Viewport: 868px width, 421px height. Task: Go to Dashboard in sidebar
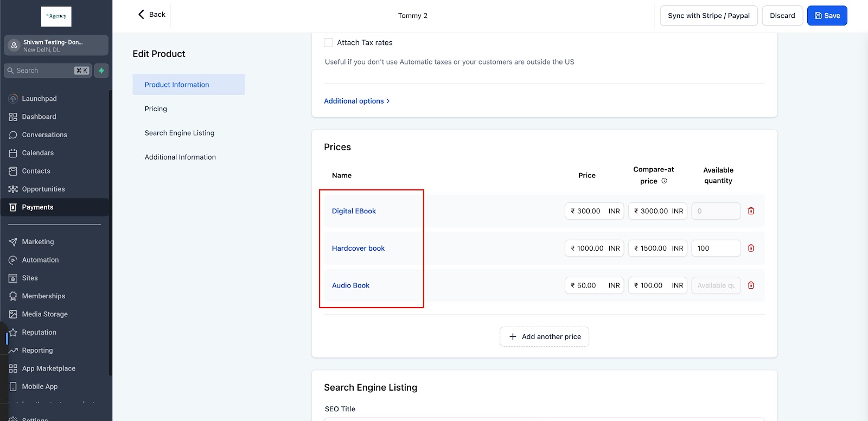click(x=39, y=117)
